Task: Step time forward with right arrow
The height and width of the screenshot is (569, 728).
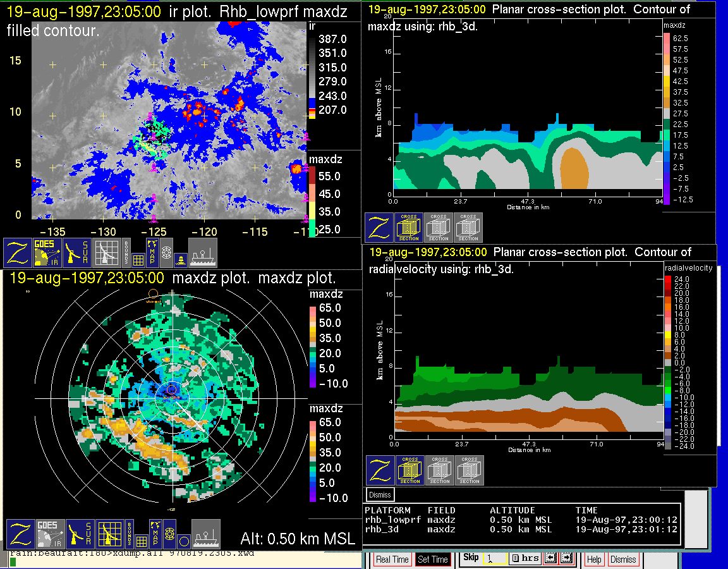Action: (566, 558)
